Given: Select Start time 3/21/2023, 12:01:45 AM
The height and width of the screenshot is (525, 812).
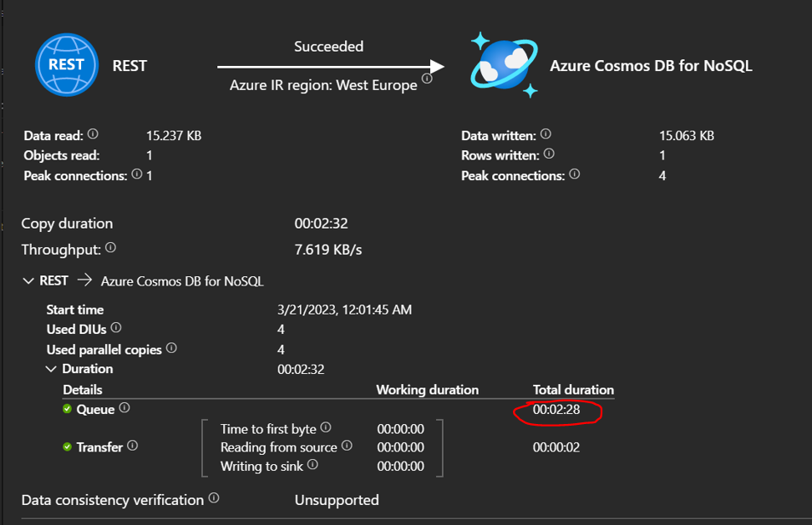Looking at the screenshot, I should [344, 310].
